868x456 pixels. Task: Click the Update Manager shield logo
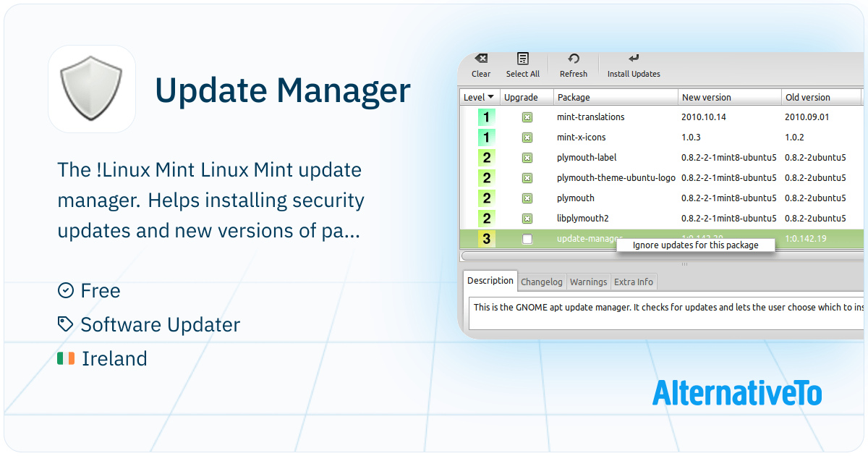tap(92, 89)
